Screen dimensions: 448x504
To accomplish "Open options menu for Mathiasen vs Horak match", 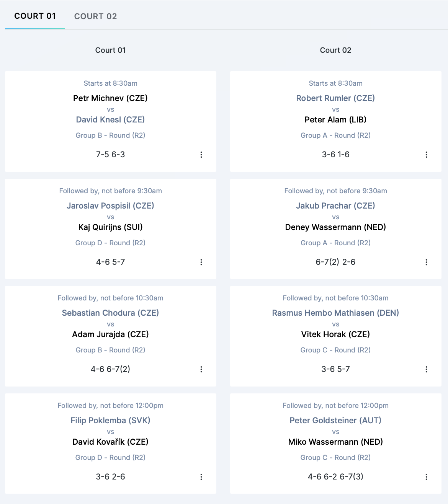I will tap(426, 369).
